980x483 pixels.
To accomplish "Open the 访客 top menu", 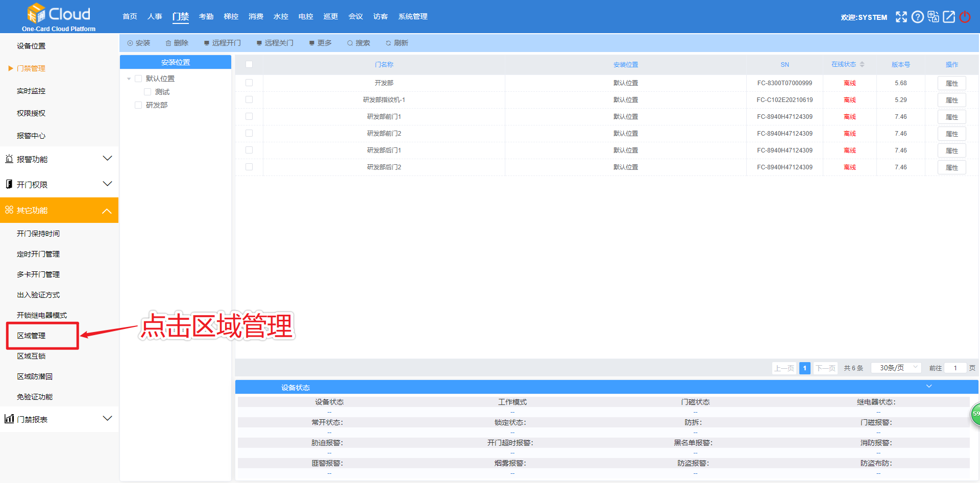I will pyautogui.click(x=380, y=16).
